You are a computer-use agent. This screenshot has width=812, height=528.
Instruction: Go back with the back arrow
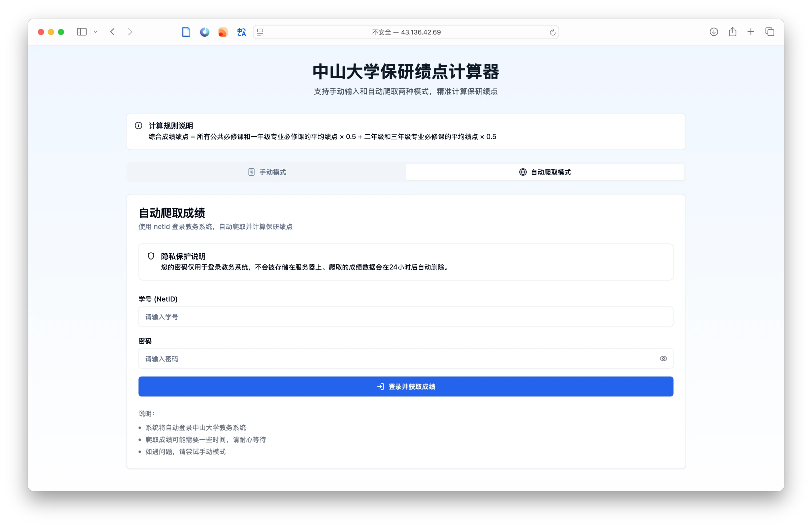tap(112, 32)
